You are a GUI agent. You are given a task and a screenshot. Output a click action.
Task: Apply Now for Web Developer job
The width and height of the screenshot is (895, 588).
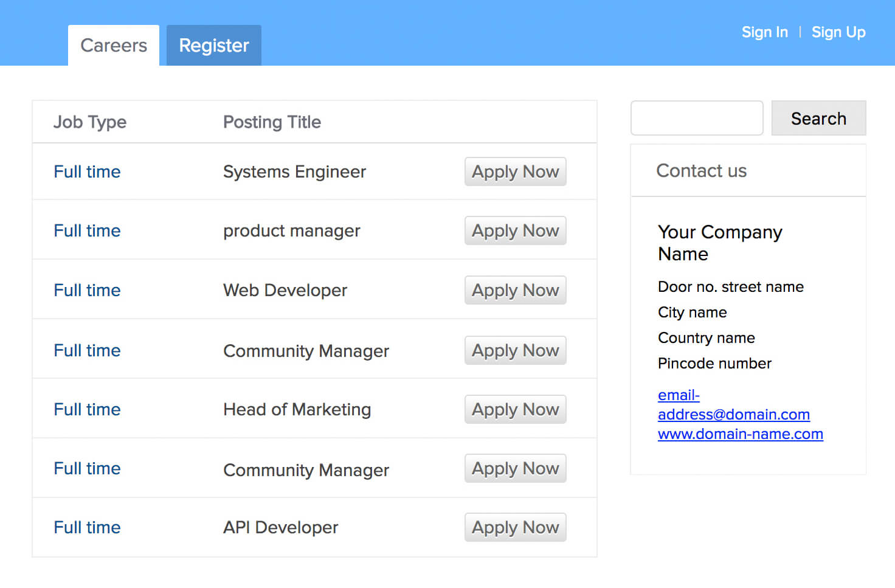click(515, 290)
